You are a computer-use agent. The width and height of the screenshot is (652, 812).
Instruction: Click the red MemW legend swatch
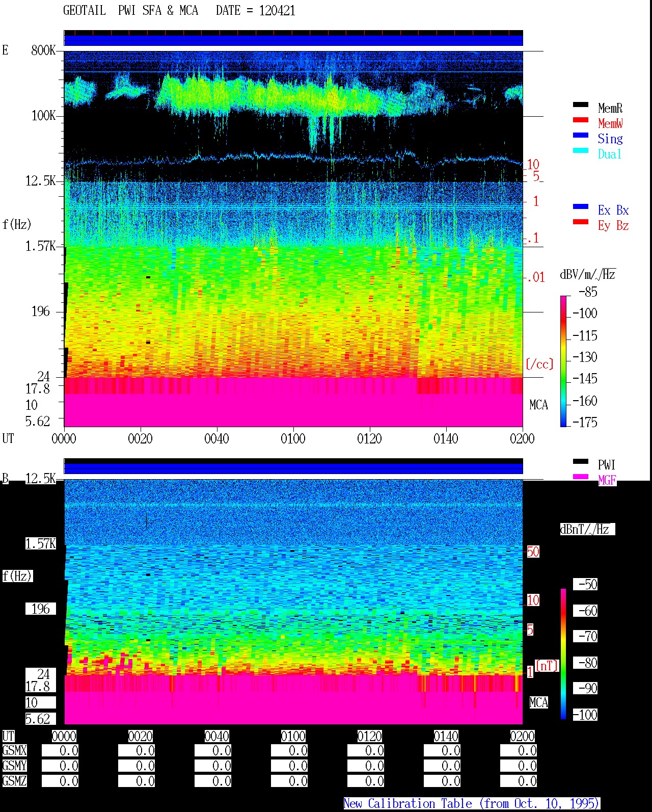(581, 120)
